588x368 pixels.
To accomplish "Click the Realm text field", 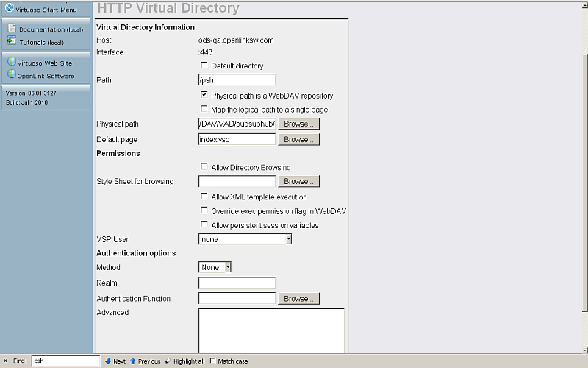I will click(x=237, y=283).
